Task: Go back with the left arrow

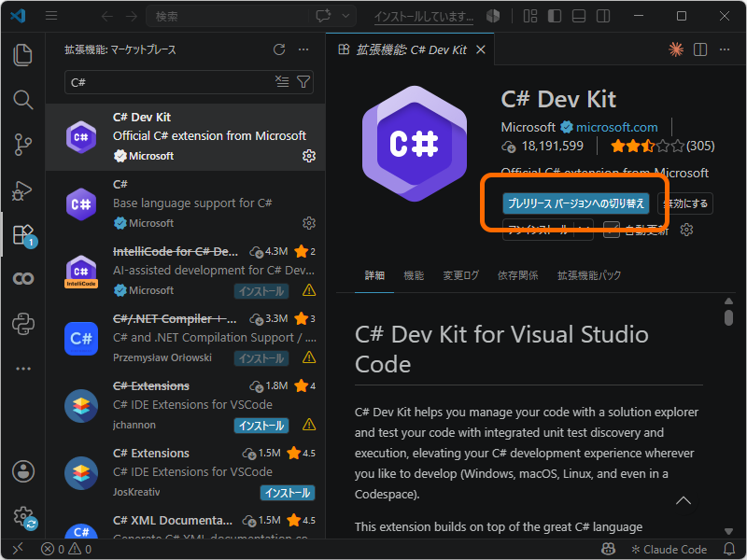Action: click(x=107, y=16)
